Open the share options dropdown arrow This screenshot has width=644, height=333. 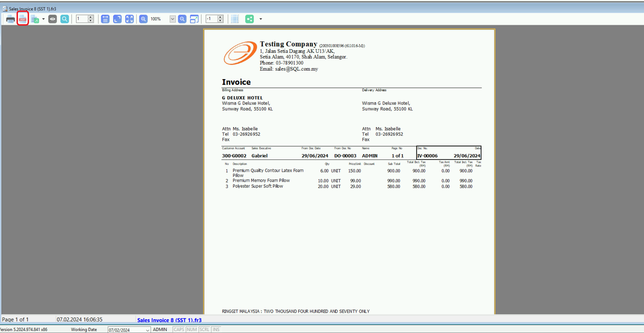(x=260, y=19)
